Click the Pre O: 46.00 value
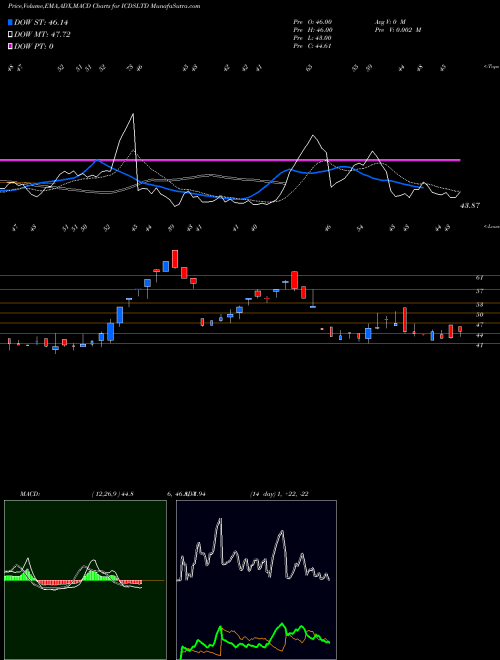 313,22
